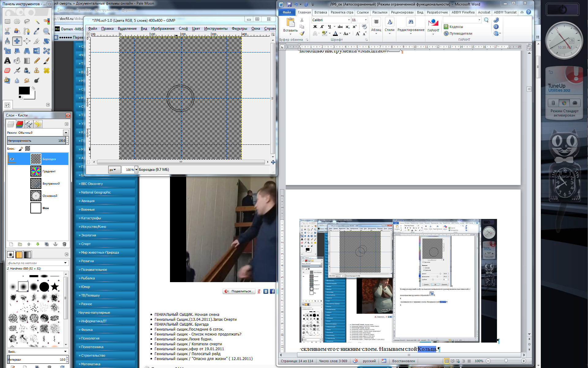Select the Paintbrush tool

47,61
